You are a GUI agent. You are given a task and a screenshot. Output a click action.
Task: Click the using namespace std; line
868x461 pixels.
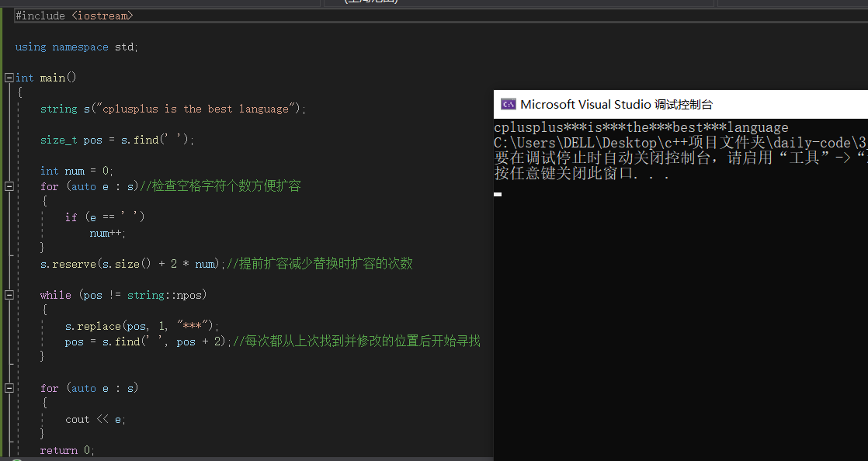tap(76, 47)
